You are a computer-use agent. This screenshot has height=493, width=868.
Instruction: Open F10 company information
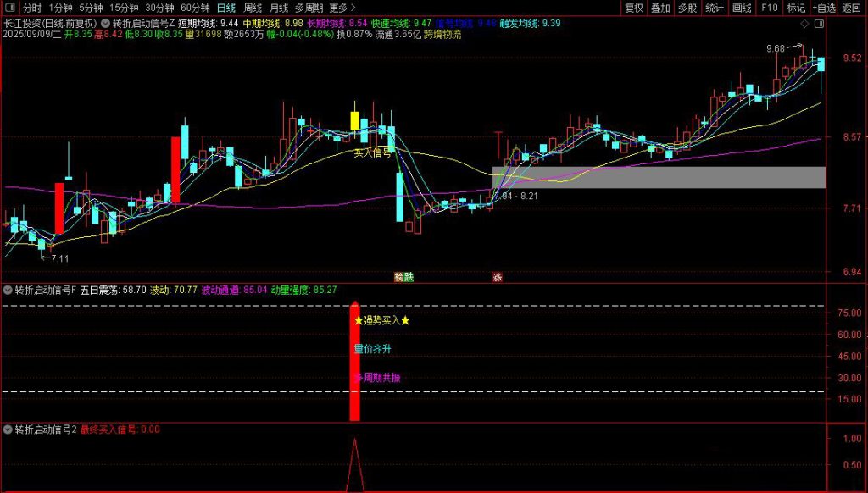tap(769, 8)
